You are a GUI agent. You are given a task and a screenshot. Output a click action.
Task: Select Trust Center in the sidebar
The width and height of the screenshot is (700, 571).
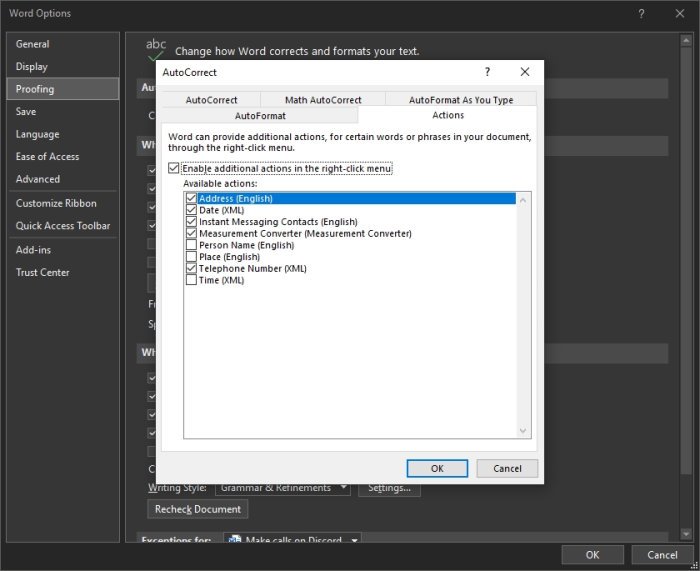tap(43, 272)
